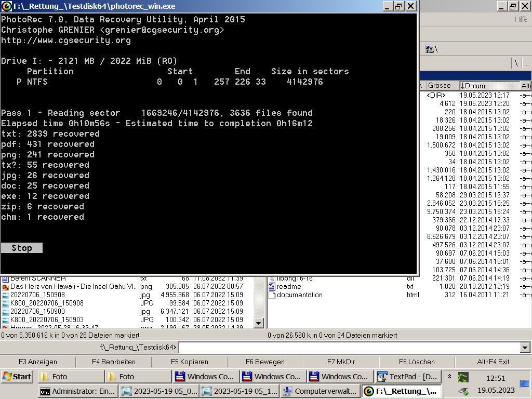Switch to F:\_Rettung_ PhotoRec taskbar button
Screen dimensions: 532x399
(402, 391)
